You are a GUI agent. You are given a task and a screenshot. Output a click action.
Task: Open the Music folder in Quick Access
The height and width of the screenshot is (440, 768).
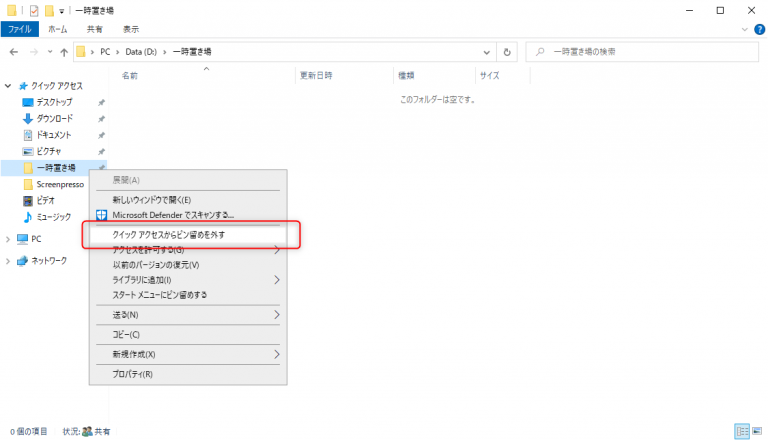53,217
